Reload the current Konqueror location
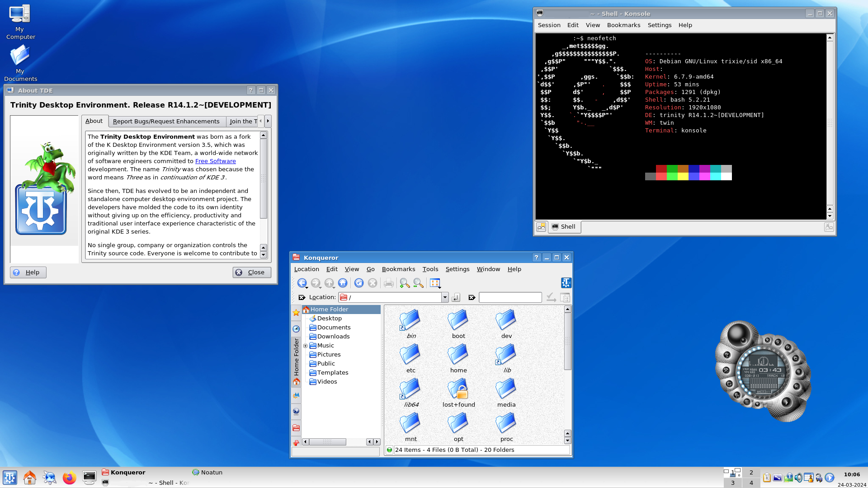 (359, 283)
